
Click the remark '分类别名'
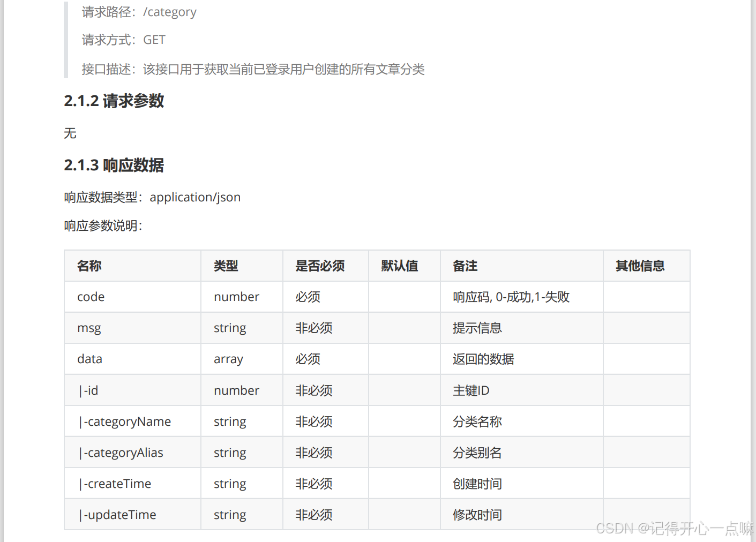tap(477, 453)
